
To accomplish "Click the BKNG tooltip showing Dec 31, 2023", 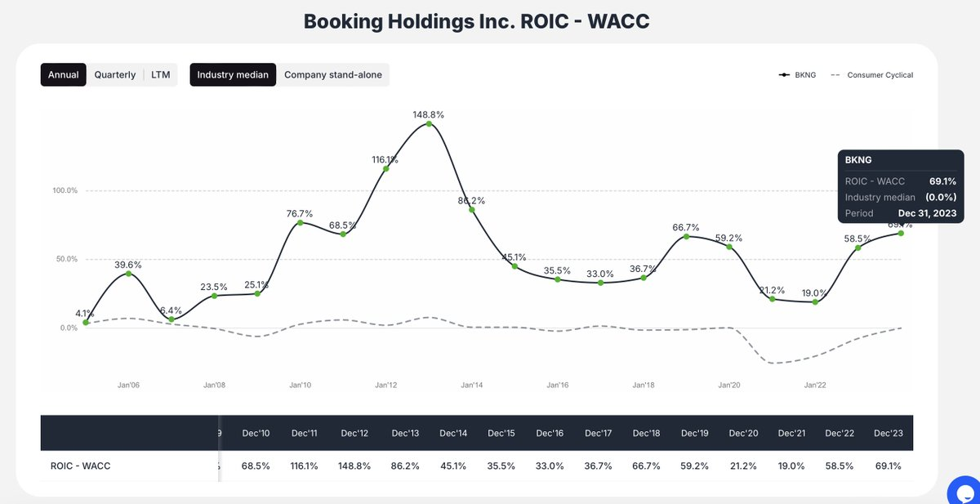I will click(900, 185).
